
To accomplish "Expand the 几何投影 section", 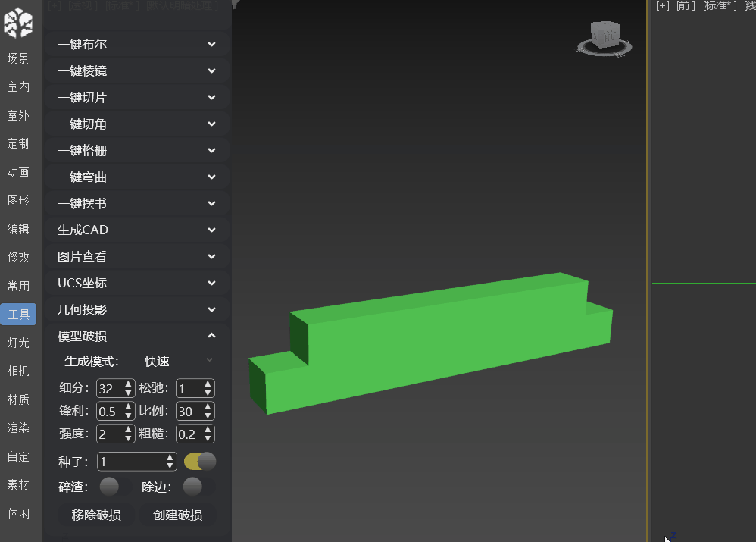I will click(137, 310).
